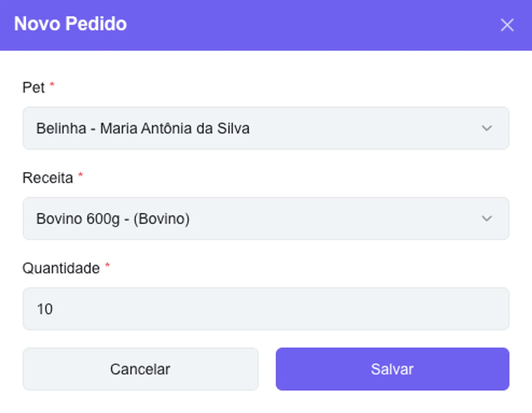Viewport: 532px width, 413px height.
Task: Click the Salvar button
Action: pos(392,368)
